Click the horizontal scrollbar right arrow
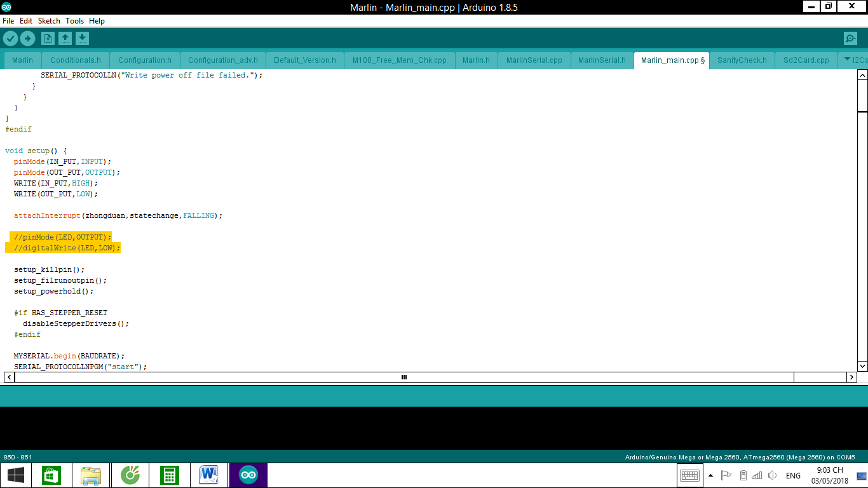Image resolution: width=868 pixels, height=488 pixels. pyautogui.click(x=851, y=377)
